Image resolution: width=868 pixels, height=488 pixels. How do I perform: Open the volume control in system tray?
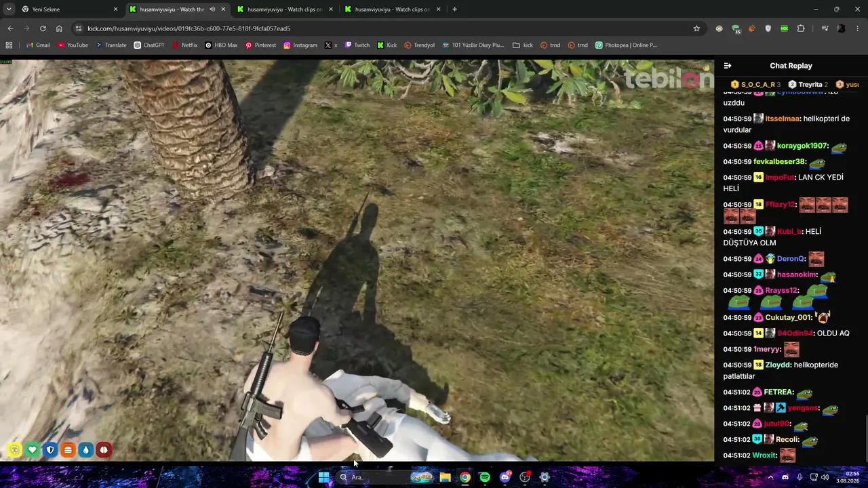(x=825, y=477)
